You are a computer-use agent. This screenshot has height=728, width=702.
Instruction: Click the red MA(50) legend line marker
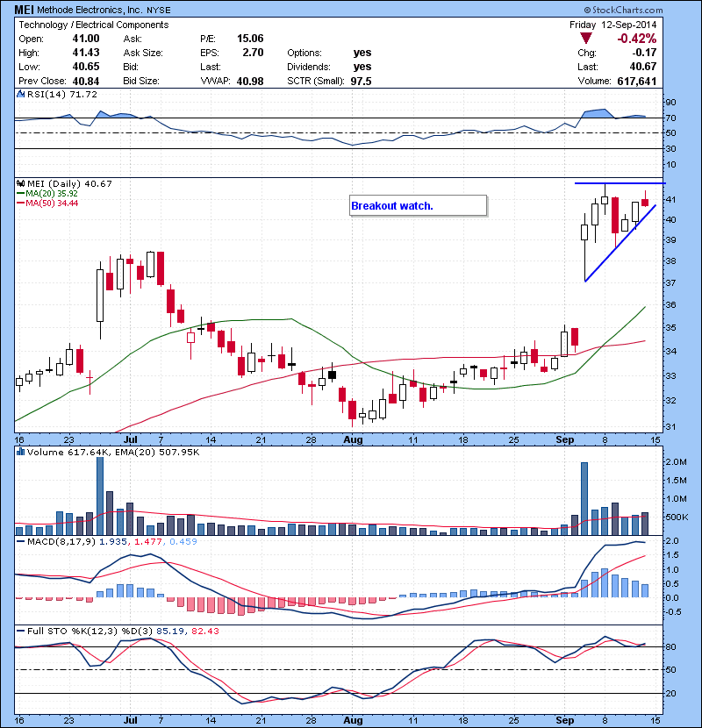click(x=20, y=203)
